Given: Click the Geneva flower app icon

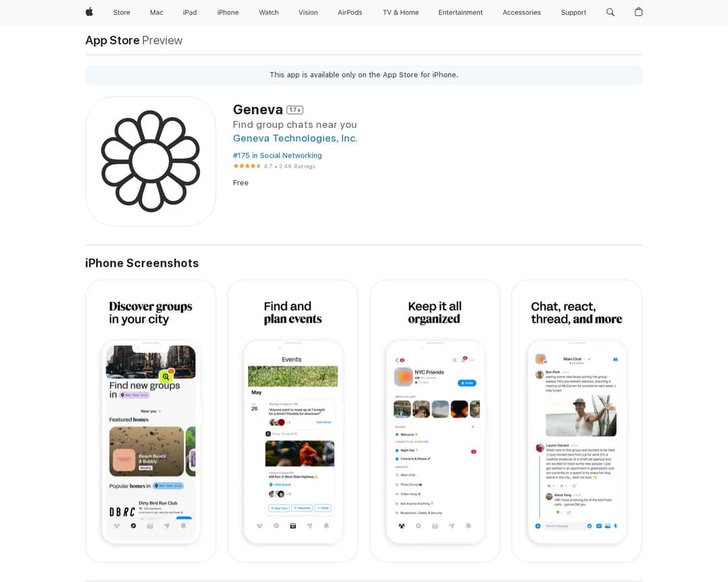Looking at the screenshot, I should [150, 161].
